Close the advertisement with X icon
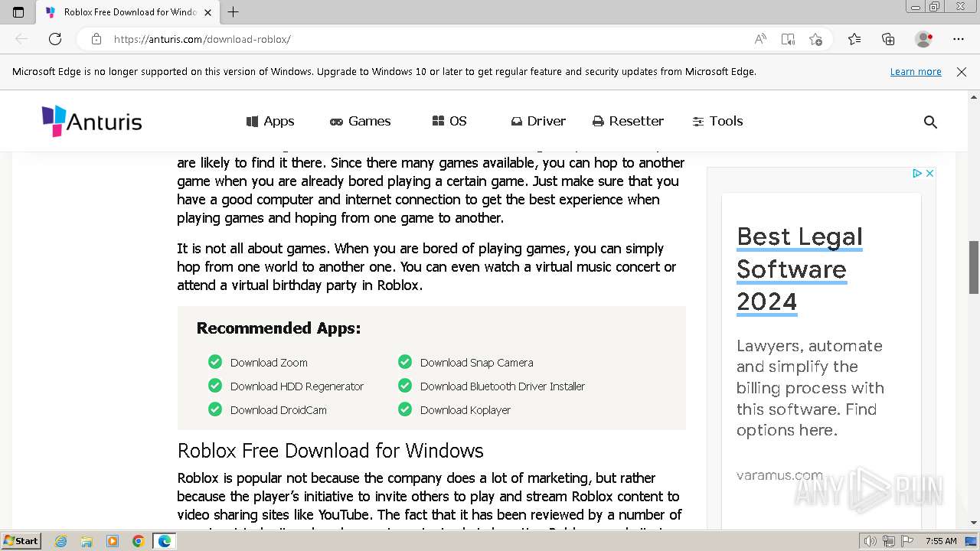This screenshot has width=980, height=551. pyautogui.click(x=929, y=174)
